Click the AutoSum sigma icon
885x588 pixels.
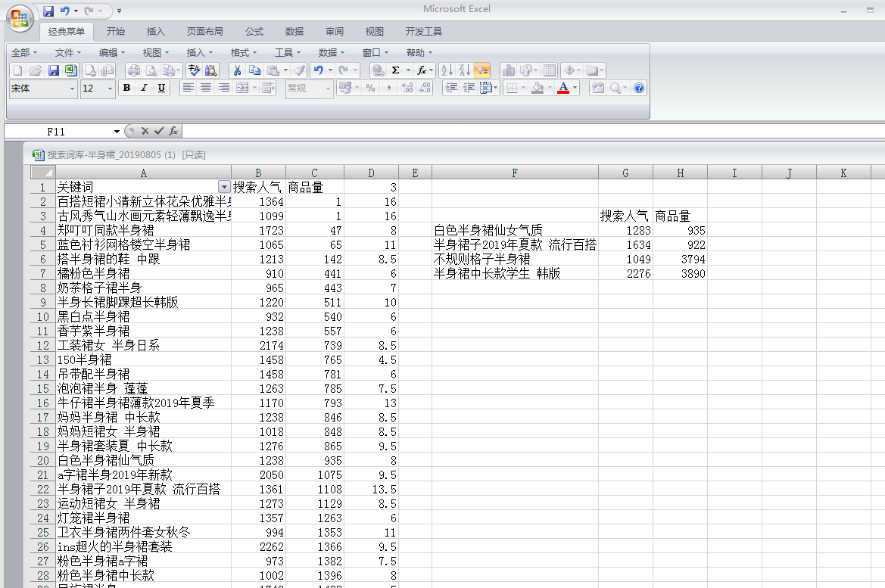[395, 70]
